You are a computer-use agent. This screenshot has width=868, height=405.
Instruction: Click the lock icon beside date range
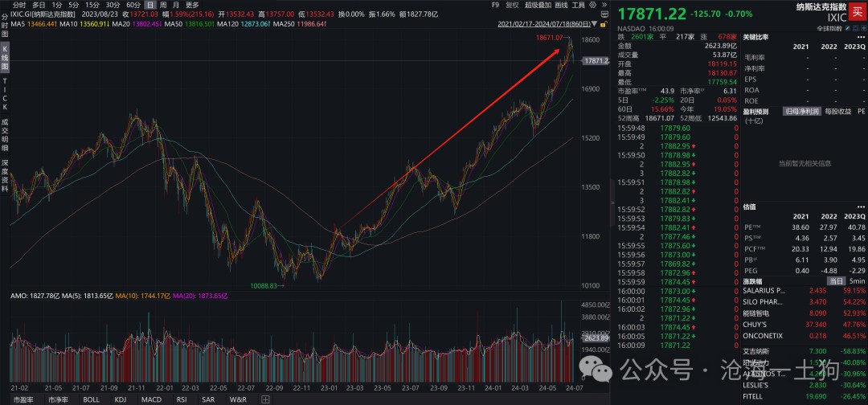pyautogui.click(x=604, y=24)
